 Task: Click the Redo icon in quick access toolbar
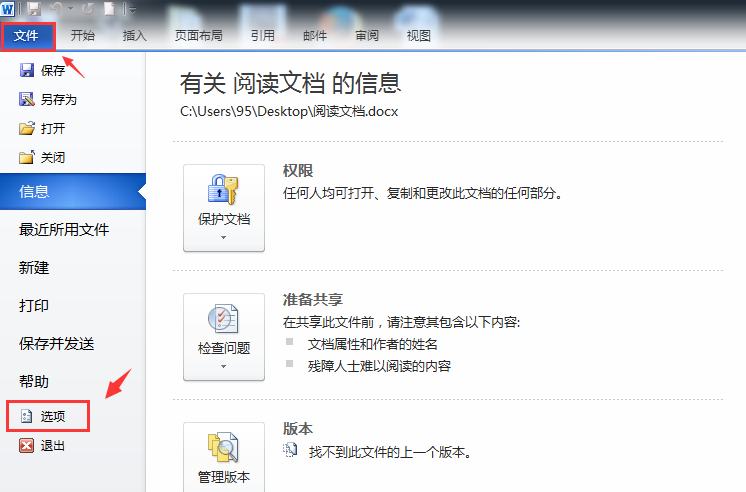click(88, 9)
